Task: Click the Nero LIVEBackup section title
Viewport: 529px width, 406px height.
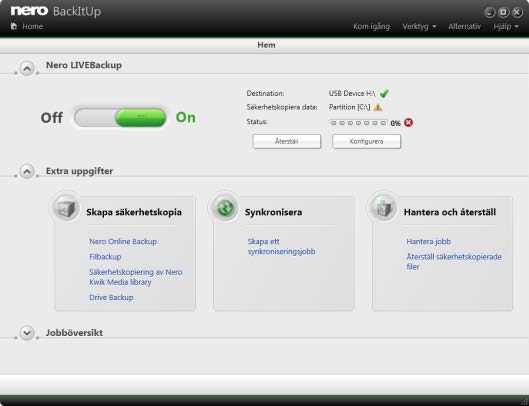Action: pos(84,65)
